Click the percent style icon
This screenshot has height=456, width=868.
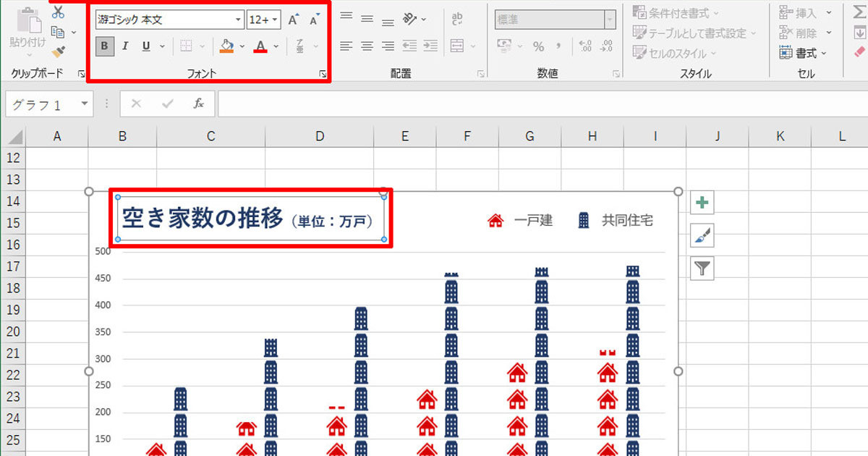pos(538,46)
